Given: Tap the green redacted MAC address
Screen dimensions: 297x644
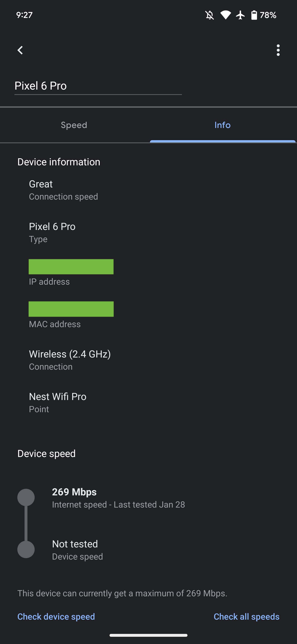Looking at the screenshot, I should coord(71,309).
